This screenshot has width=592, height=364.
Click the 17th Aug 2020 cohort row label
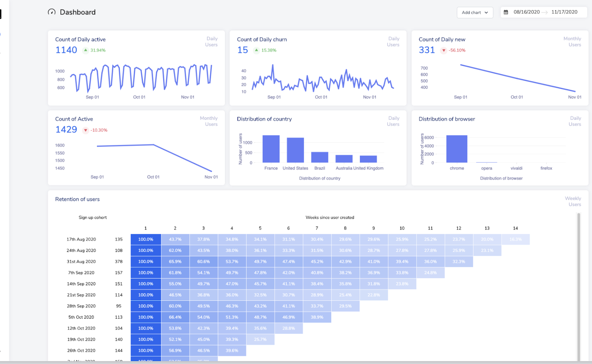81,239
